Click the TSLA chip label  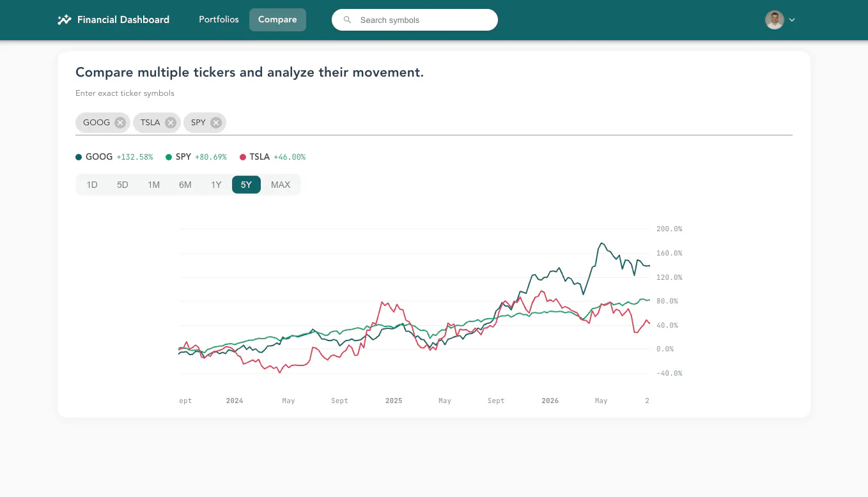coord(150,123)
